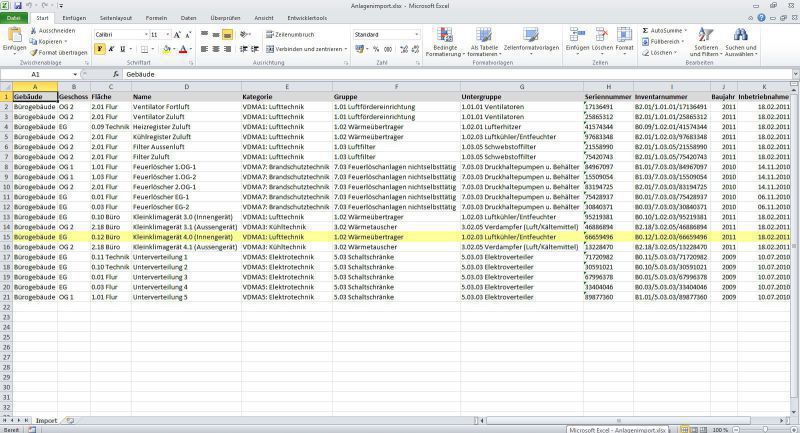Click Format übertragen paintbrush
The height and width of the screenshot is (433, 800).
tap(34, 53)
